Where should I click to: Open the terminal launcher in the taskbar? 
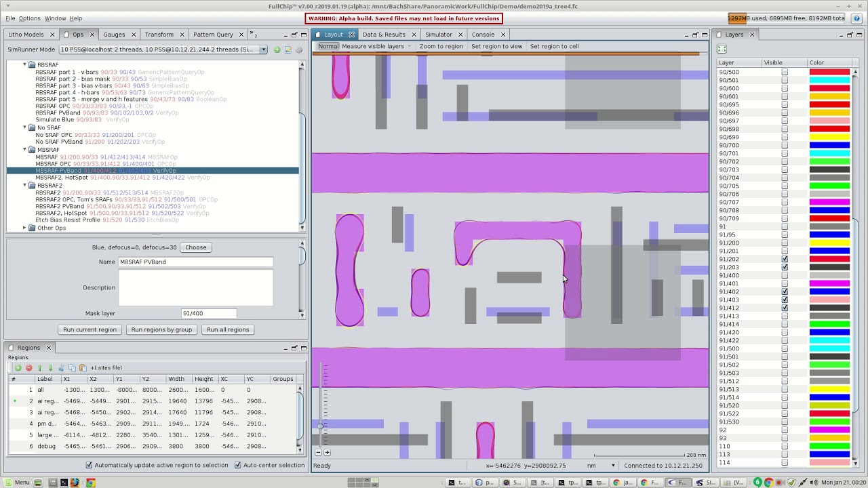click(64, 483)
